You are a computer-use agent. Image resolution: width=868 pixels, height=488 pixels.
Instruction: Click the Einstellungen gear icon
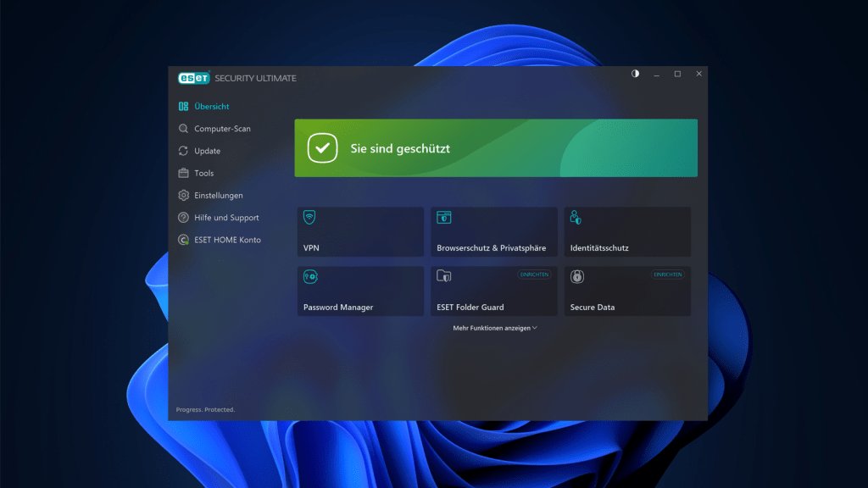(183, 195)
